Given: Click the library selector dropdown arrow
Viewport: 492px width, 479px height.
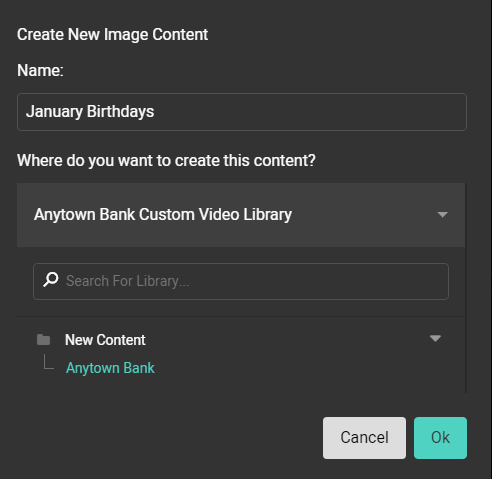Looking at the screenshot, I should coord(442,215).
